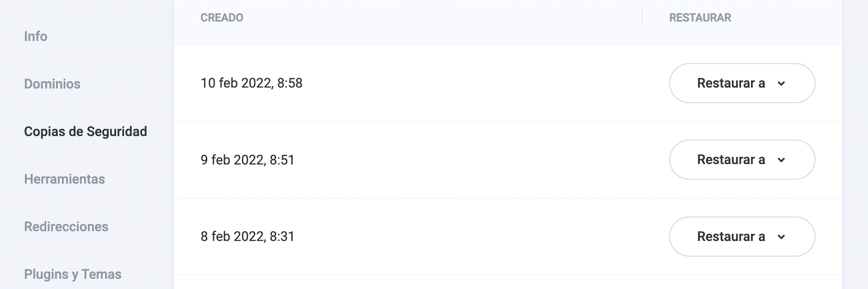Select the 8 feb 2022, 8:31 backup date

(x=247, y=237)
